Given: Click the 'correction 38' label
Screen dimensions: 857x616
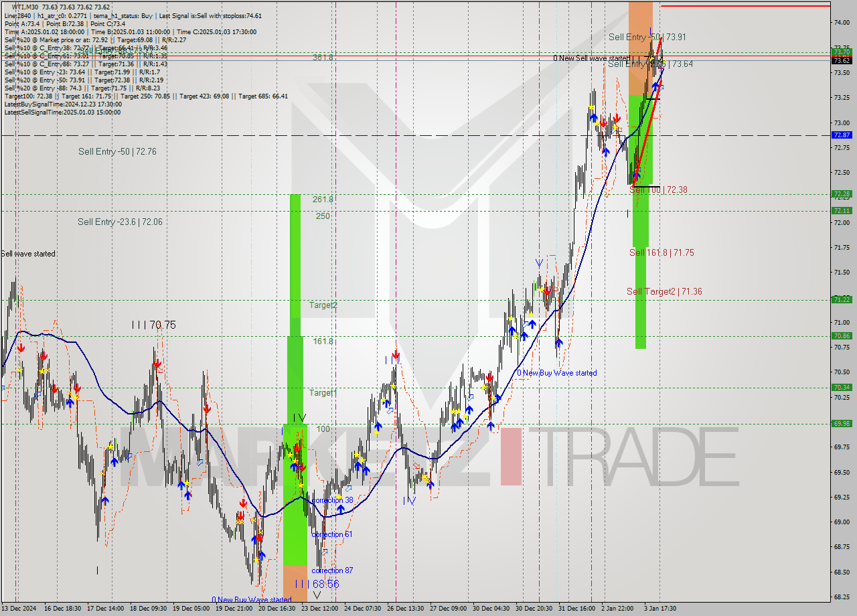Looking at the screenshot, I should (332, 500).
